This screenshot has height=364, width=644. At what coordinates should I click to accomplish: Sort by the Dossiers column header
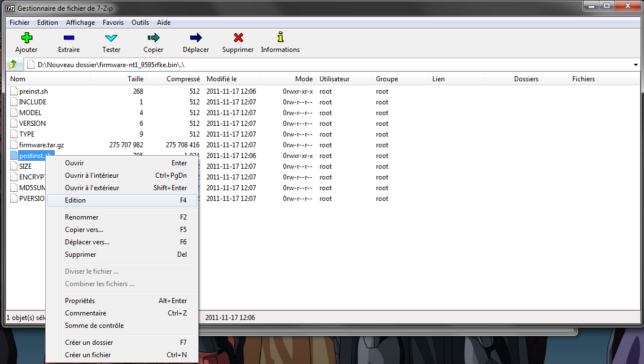(x=514, y=79)
